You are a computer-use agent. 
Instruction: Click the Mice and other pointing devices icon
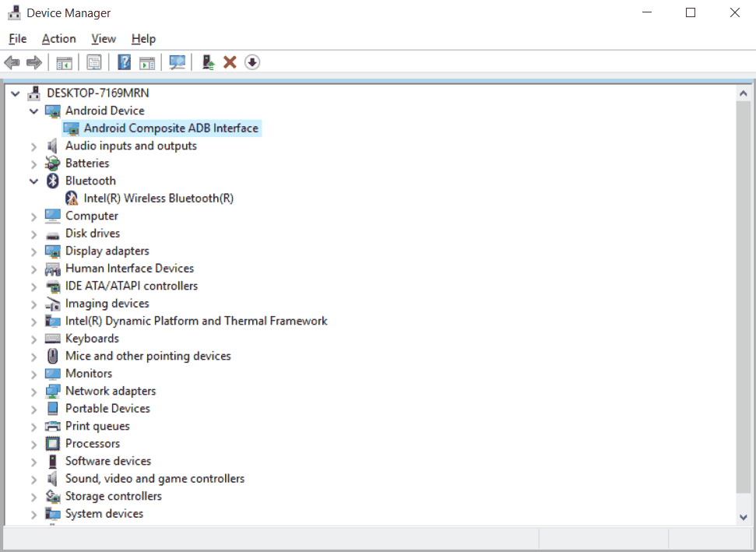pos(52,356)
